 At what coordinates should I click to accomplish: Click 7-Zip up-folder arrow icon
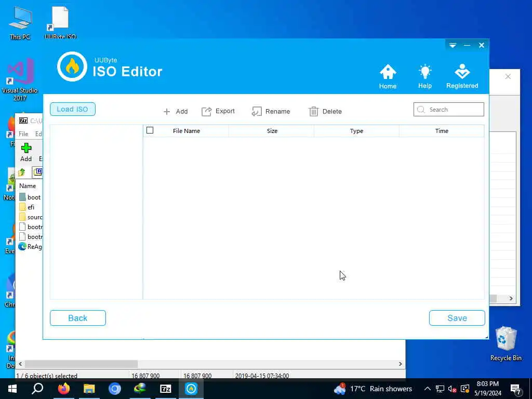(22, 172)
